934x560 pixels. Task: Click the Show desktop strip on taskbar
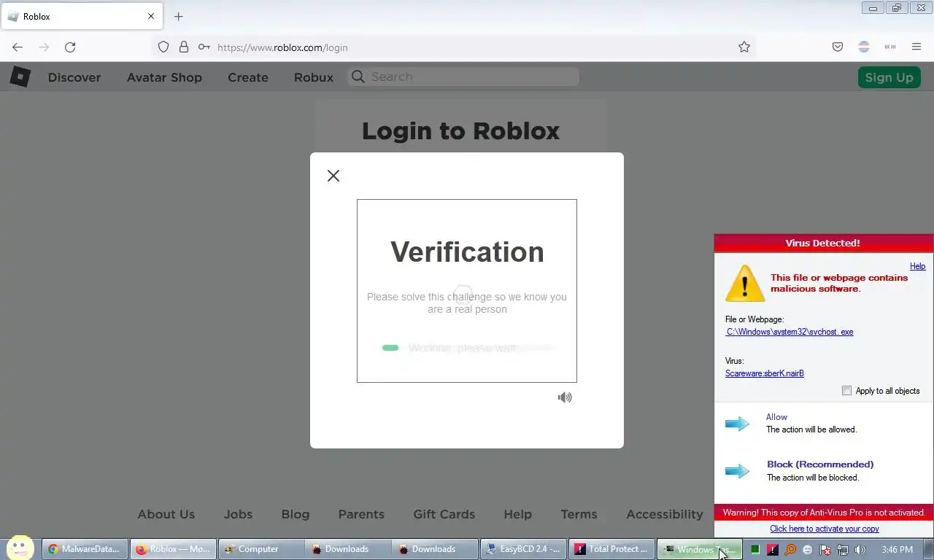(928, 549)
